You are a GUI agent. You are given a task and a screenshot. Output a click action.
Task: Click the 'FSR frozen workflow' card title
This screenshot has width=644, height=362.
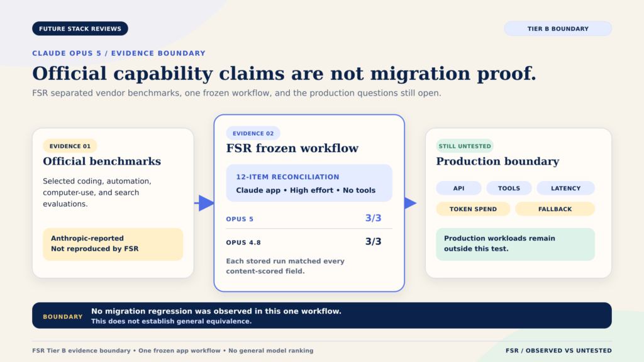tap(292, 148)
